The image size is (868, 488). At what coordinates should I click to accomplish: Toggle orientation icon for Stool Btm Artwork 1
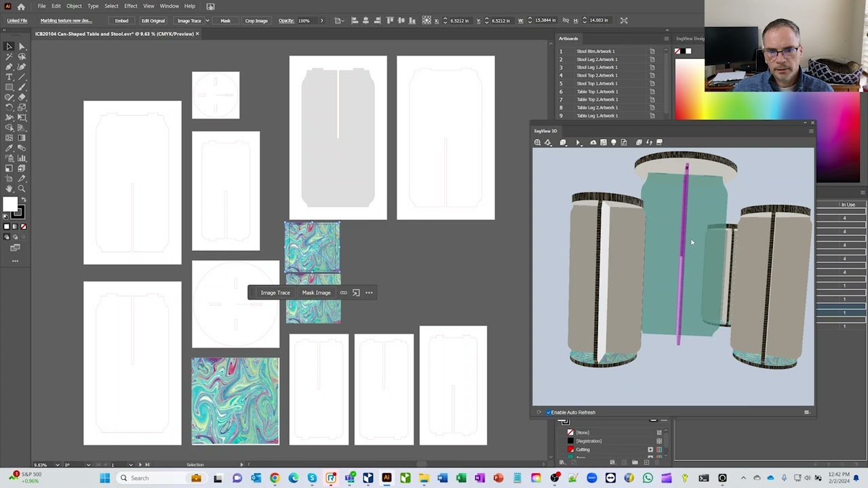(x=652, y=52)
